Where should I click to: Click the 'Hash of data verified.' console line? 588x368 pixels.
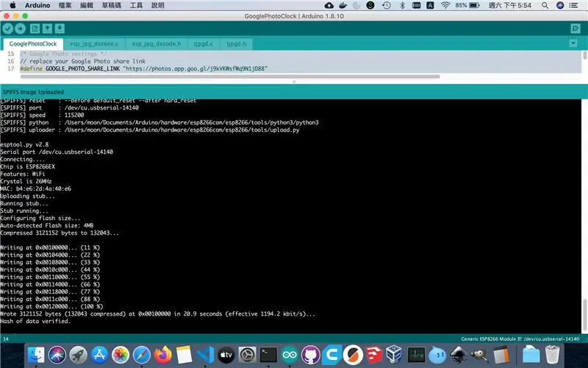click(35, 322)
